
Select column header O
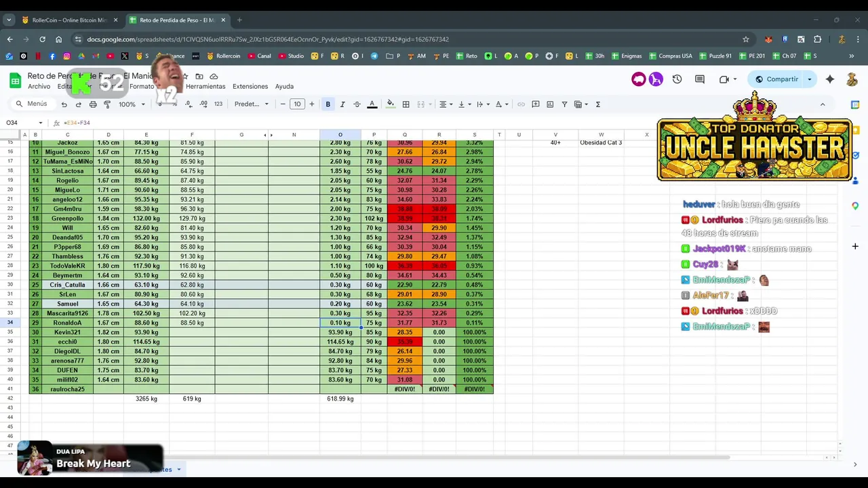click(x=340, y=135)
